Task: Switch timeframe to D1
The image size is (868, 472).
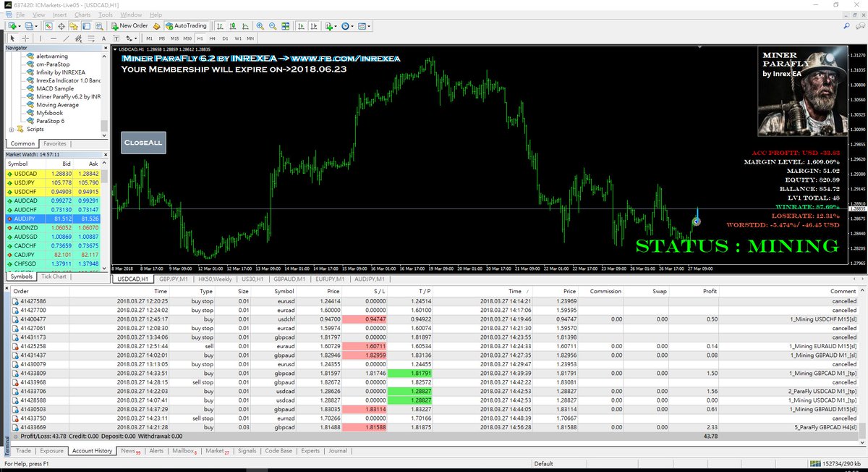Action: click(225, 38)
